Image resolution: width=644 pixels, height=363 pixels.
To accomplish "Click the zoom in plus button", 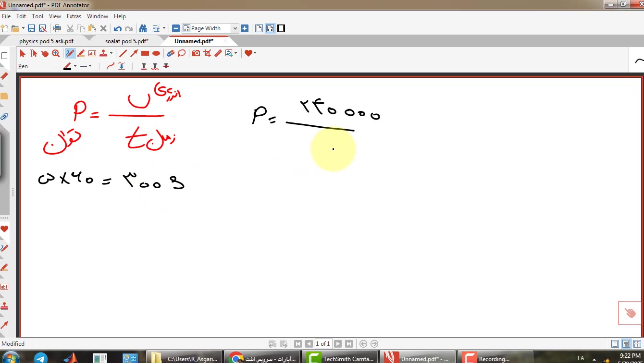I will tap(245, 28).
